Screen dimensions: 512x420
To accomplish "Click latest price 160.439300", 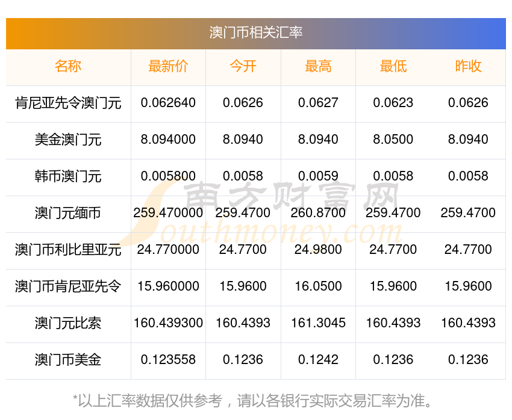I will 168,323.
